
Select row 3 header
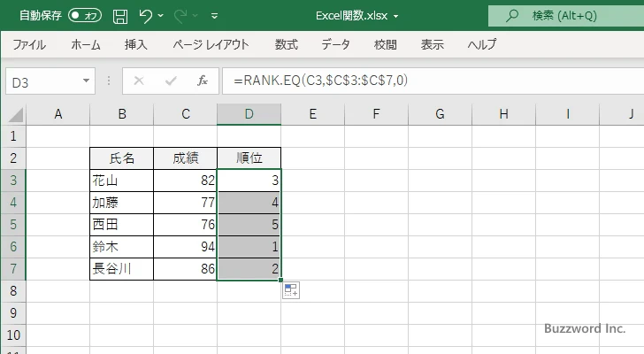pyautogui.click(x=13, y=181)
